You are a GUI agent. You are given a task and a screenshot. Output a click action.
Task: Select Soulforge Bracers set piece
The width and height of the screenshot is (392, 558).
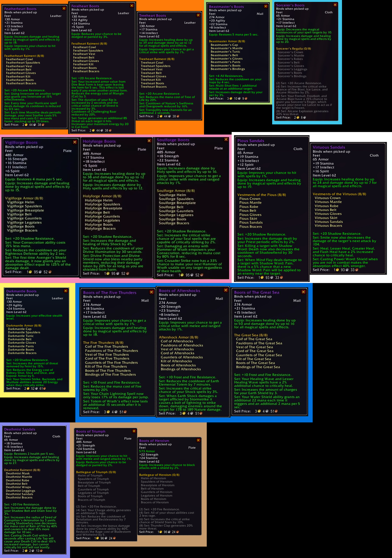[x=174, y=223]
